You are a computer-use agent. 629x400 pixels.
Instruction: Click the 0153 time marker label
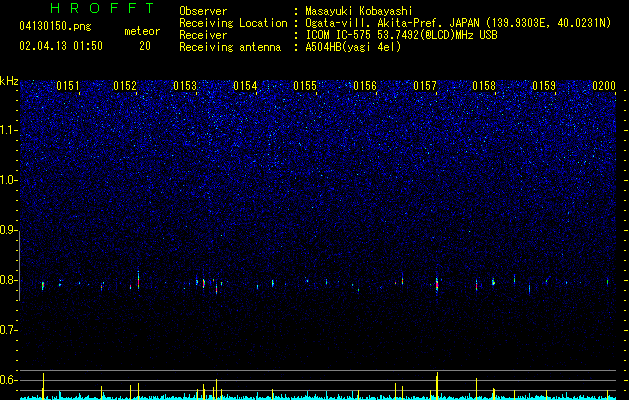(x=185, y=86)
